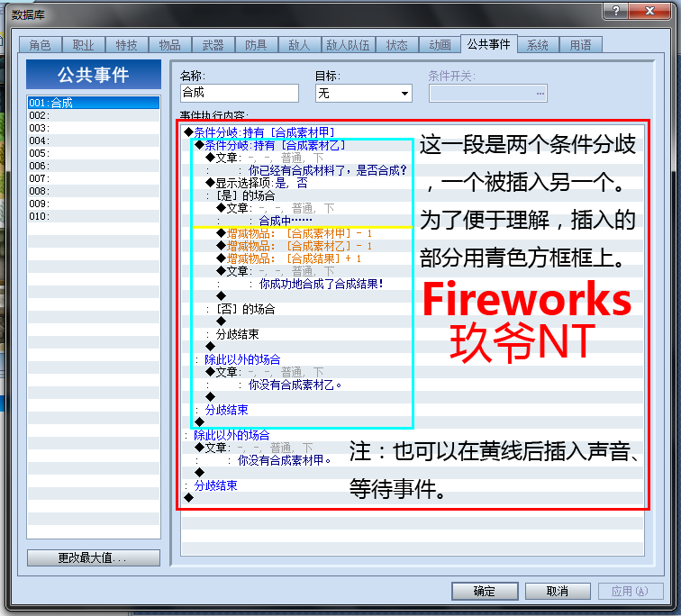Select the 显示选择项:是, 否 command

(x=257, y=183)
